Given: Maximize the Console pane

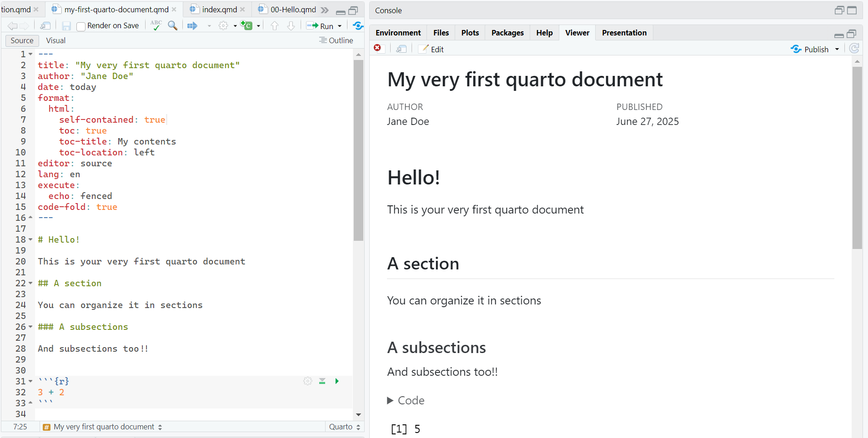Looking at the screenshot, I should (852, 10).
